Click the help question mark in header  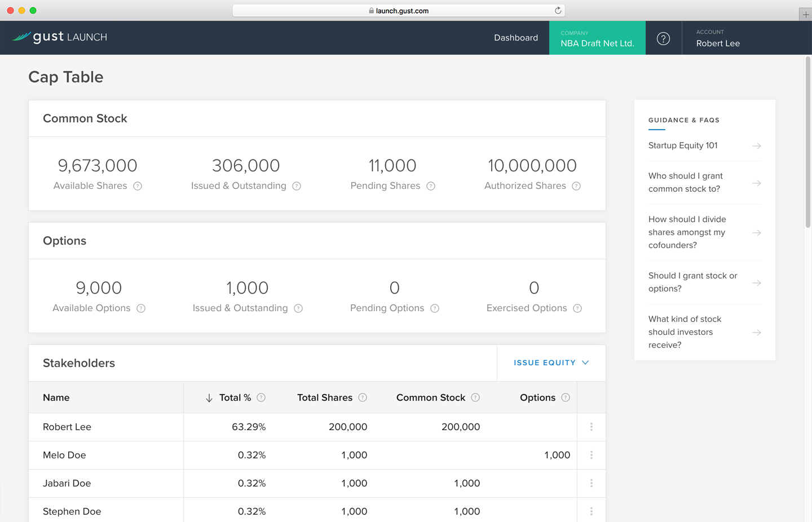pyautogui.click(x=663, y=38)
